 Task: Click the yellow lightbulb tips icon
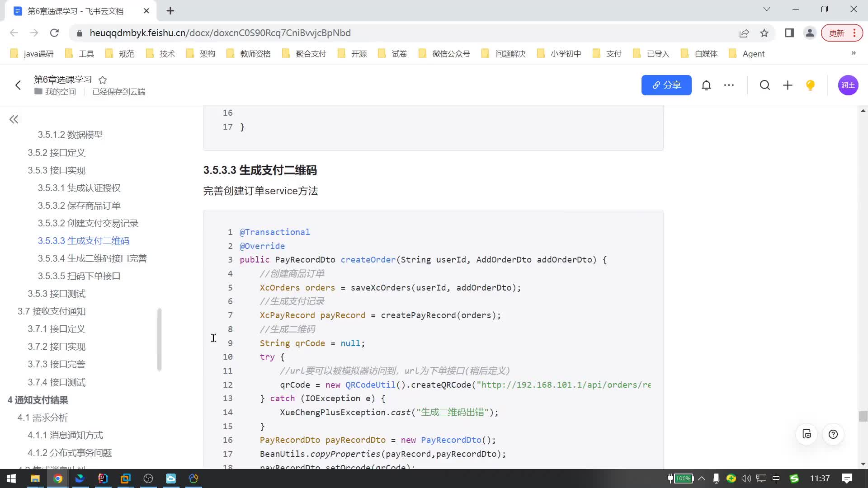pos(810,85)
